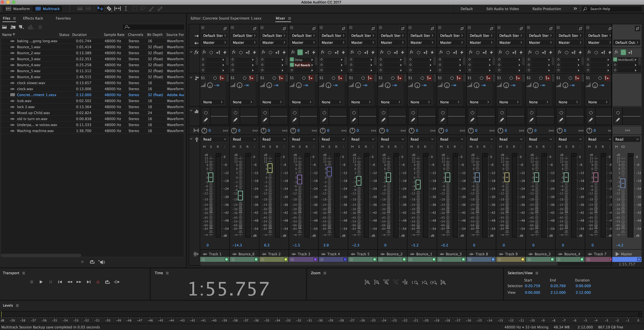Select Washing machine.wav in Files list
The width and height of the screenshot is (644, 330).
point(35,131)
